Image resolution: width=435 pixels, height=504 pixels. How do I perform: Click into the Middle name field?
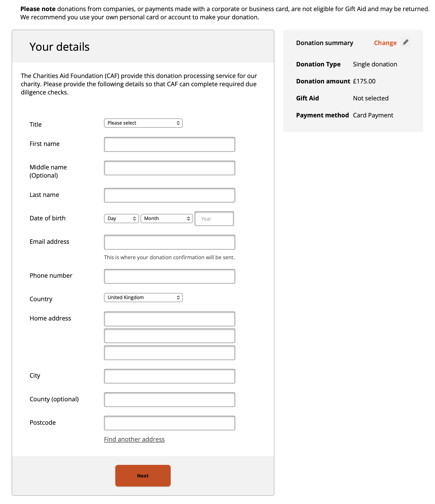coord(169,168)
